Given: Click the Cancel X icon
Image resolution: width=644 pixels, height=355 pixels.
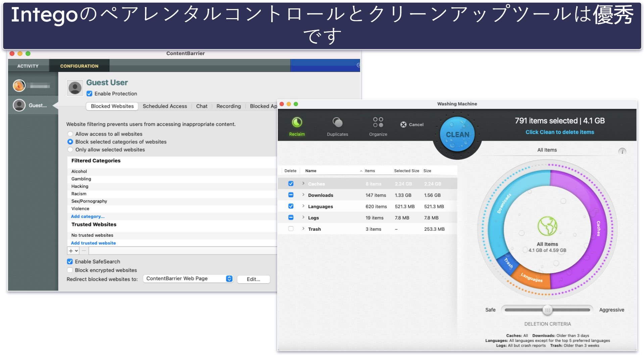Looking at the screenshot, I should point(403,125).
